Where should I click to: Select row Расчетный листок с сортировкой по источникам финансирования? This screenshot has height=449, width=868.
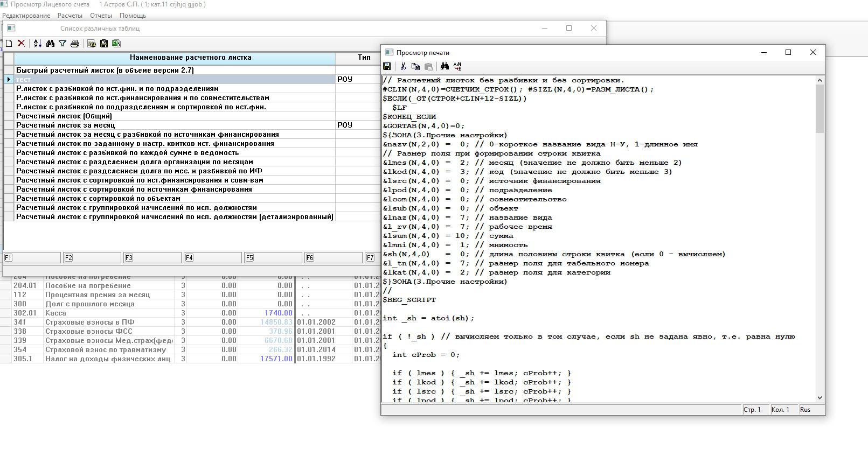[175, 190]
